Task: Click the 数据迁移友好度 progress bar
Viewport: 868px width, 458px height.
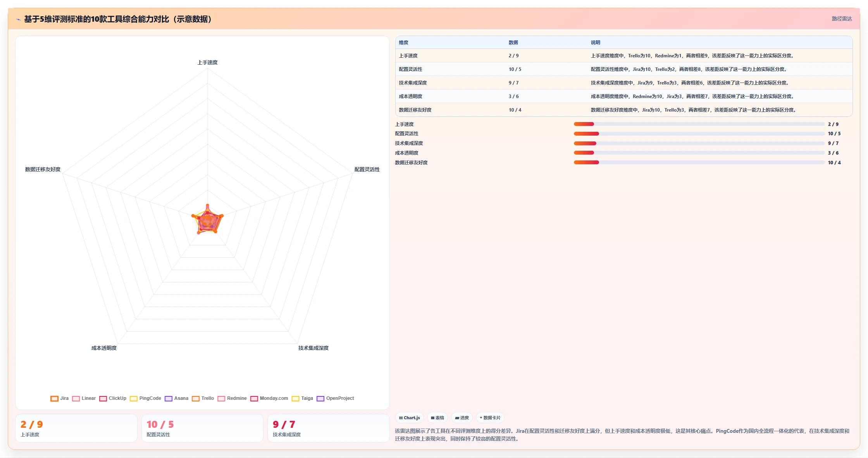Action: [699, 162]
